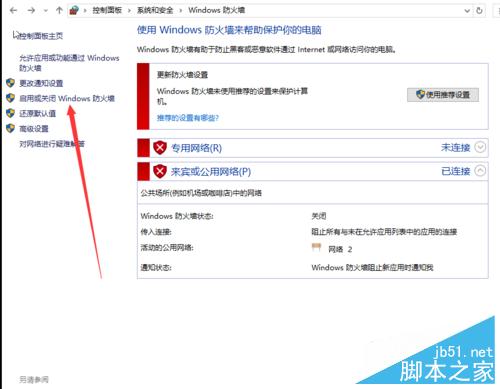Click the Back navigation arrow
The width and height of the screenshot is (500, 389).
(x=14, y=11)
